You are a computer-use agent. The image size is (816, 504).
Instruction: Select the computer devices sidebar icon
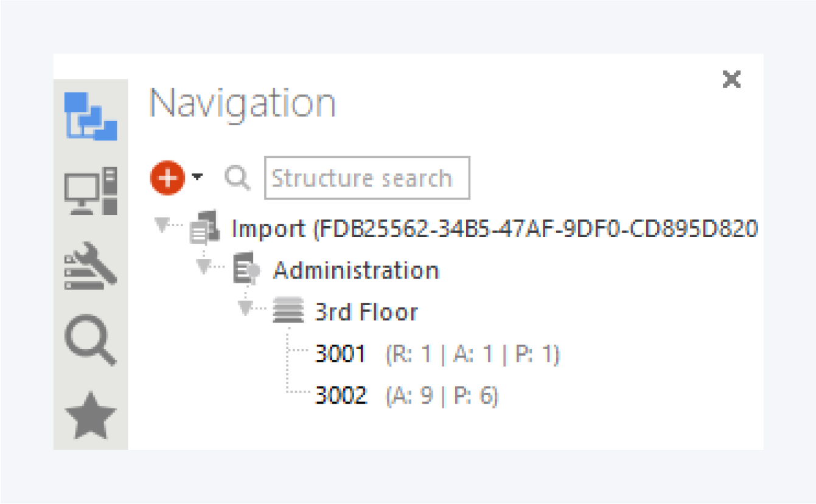(91, 191)
